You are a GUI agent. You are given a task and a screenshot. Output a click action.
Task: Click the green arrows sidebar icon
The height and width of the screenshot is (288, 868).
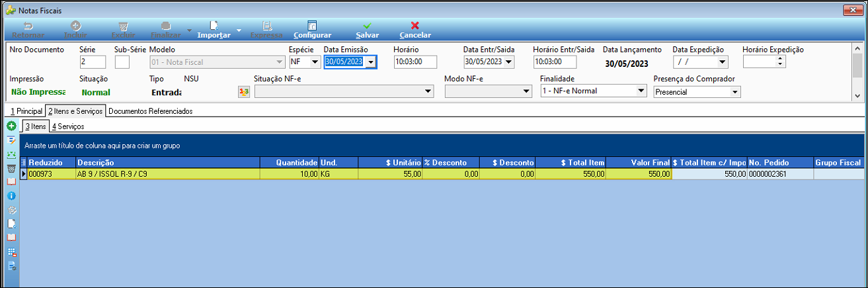[x=11, y=154]
